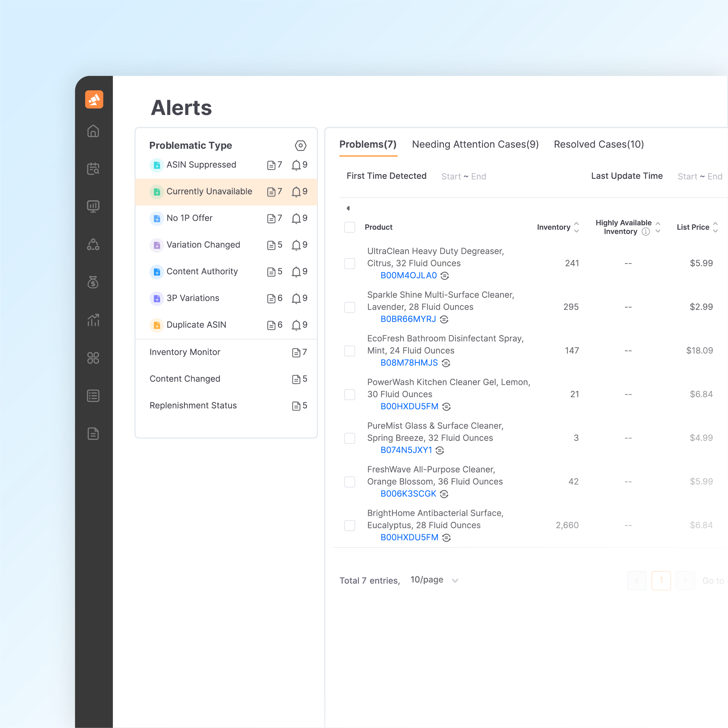Sort by the List Price column arrows
The height and width of the screenshot is (728, 728).
tap(715, 227)
